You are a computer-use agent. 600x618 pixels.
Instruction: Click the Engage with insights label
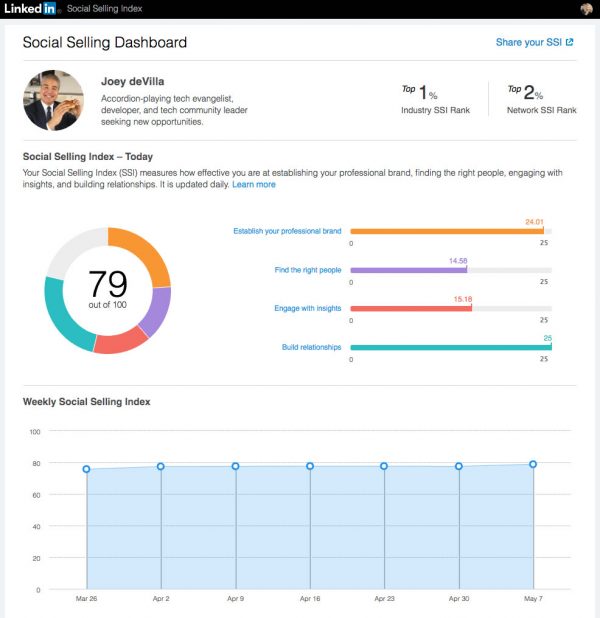(x=307, y=308)
